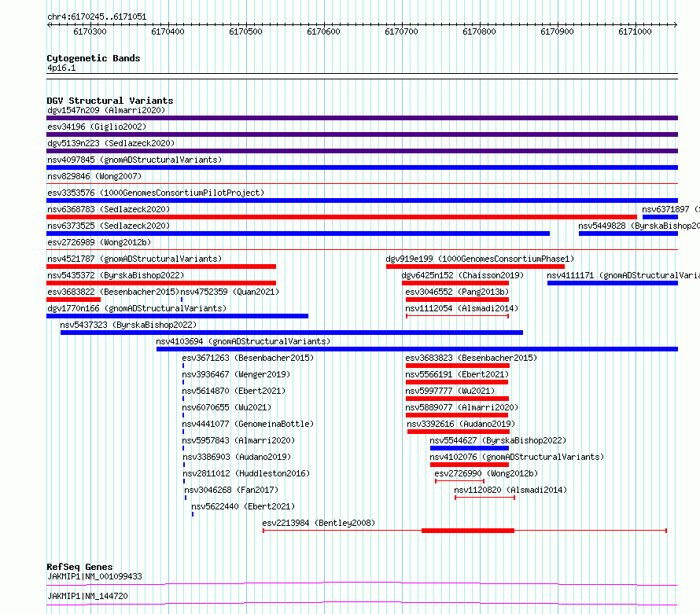The height and width of the screenshot is (614, 700).
Task: Open dgv1770n166 gnomAD variant
Action: [x=137, y=308]
